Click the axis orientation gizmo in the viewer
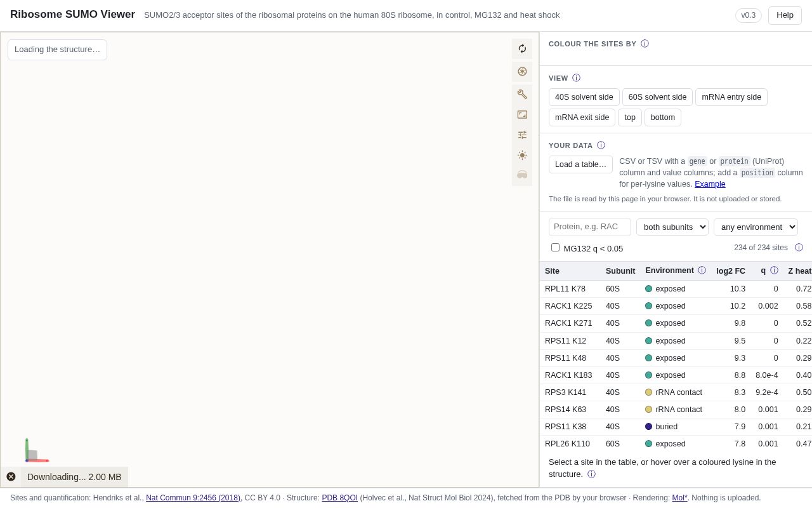 36,451
